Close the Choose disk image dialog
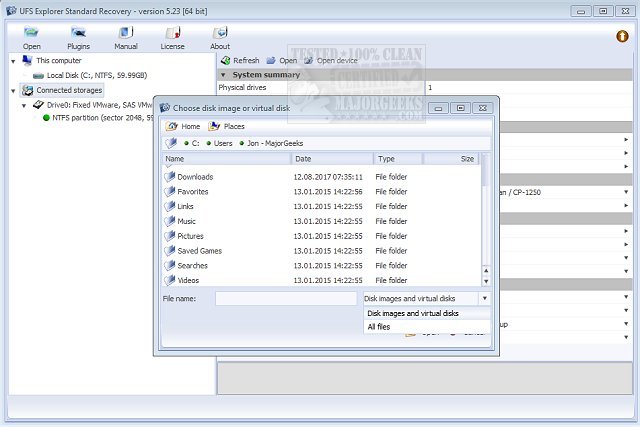This screenshot has height=427, width=640. pos(482,108)
